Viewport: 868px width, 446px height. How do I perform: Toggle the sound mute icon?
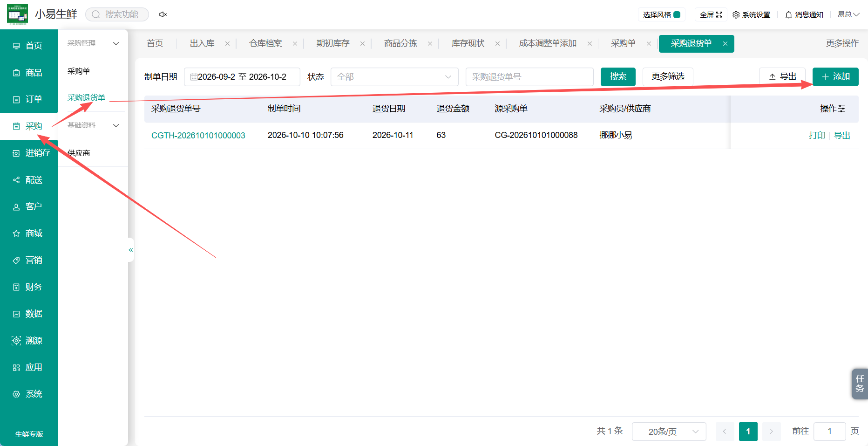(163, 14)
